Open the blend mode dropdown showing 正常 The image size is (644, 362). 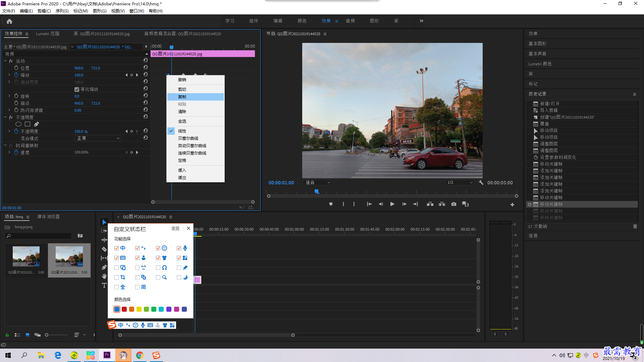98,138
